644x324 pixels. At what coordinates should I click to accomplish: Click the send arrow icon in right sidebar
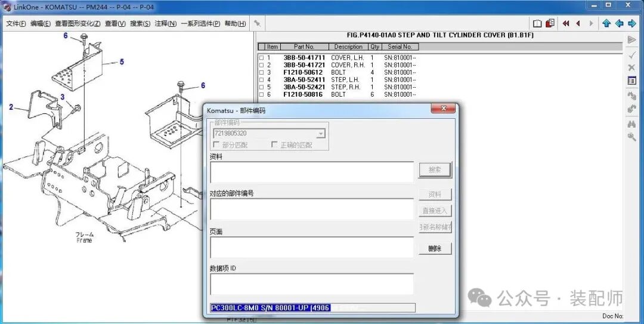632,40
